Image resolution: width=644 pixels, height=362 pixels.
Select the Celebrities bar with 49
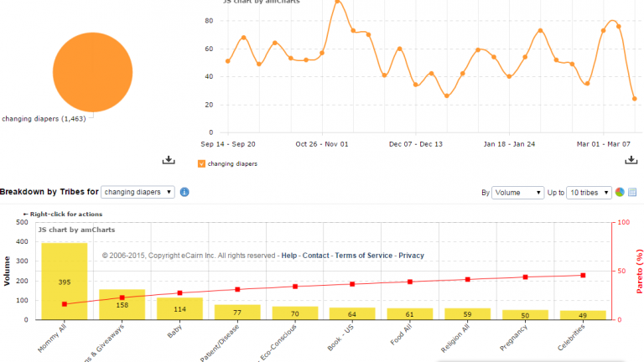click(583, 315)
